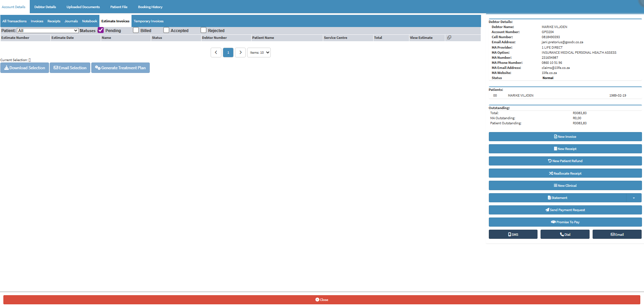The width and height of the screenshot is (644, 306).
Task: Click MA phone number 0860 10 51 96
Action: (552, 63)
